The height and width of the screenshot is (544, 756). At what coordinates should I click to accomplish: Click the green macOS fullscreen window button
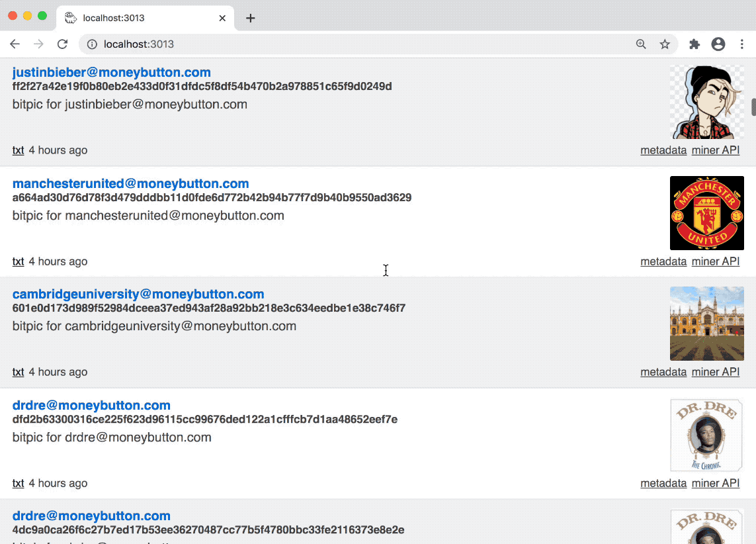pos(42,16)
